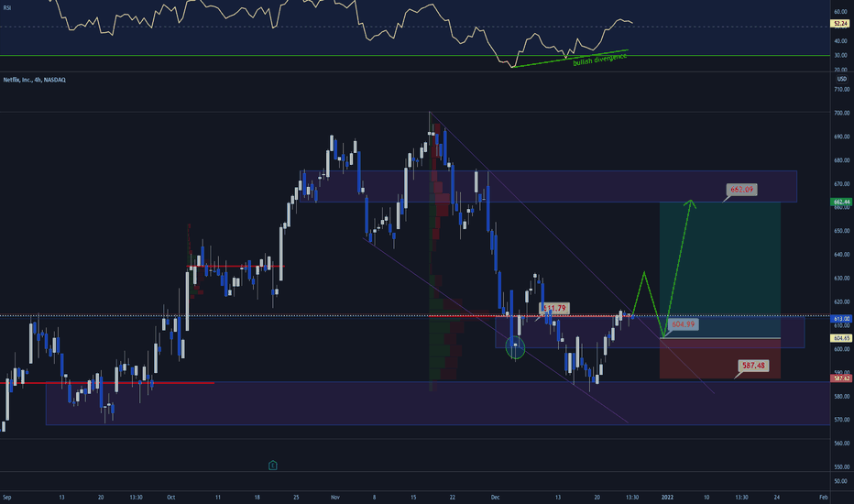Select the bullish divergence text annotation
Screen dimensions: 854x504
pyautogui.click(x=599, y=59)
